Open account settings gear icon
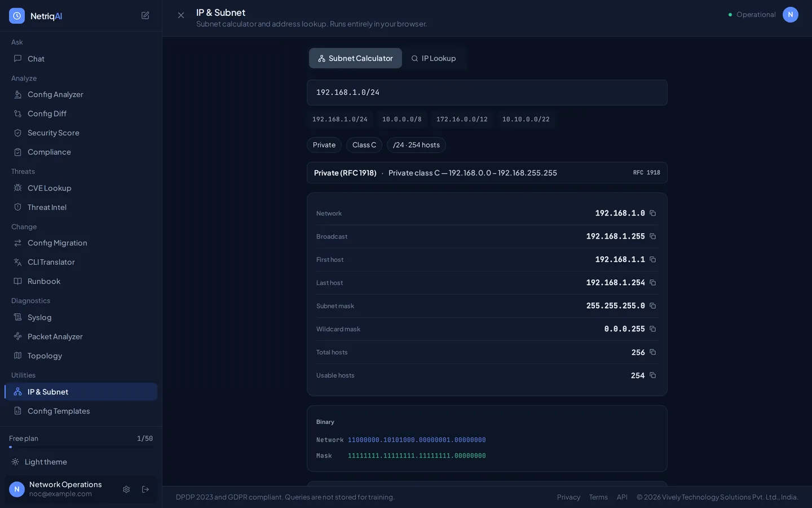The width and height of the screenshot is (812, 508). tap(126, 489)
